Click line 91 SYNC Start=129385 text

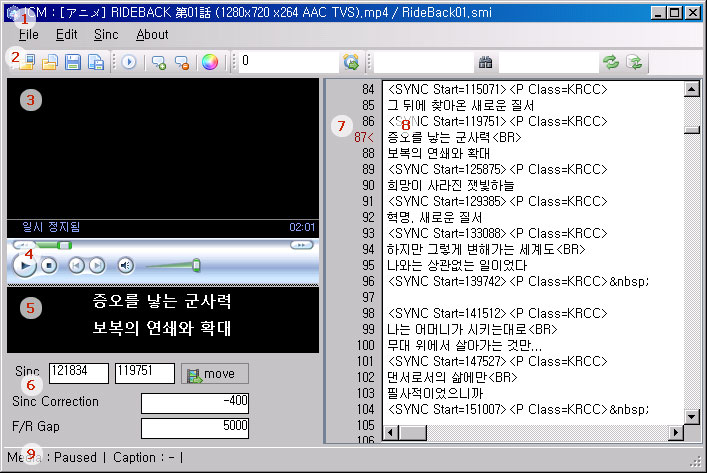click(497, 202)
